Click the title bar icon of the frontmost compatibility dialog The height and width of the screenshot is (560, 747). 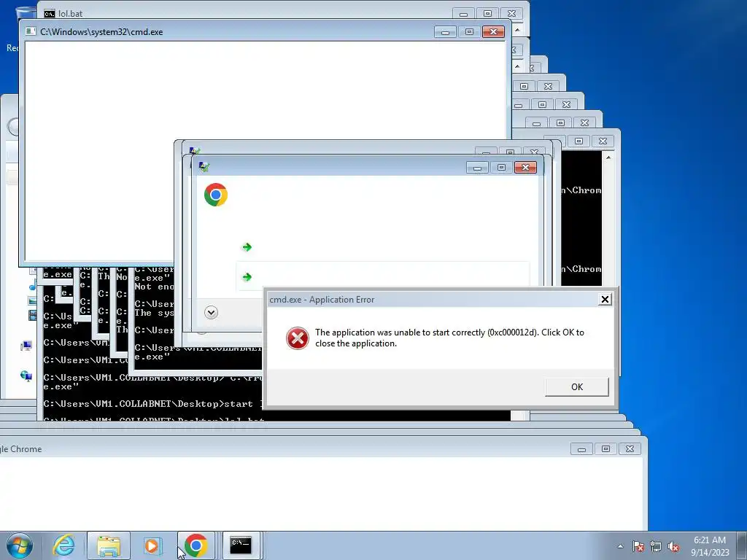click(x=204, y=167)
